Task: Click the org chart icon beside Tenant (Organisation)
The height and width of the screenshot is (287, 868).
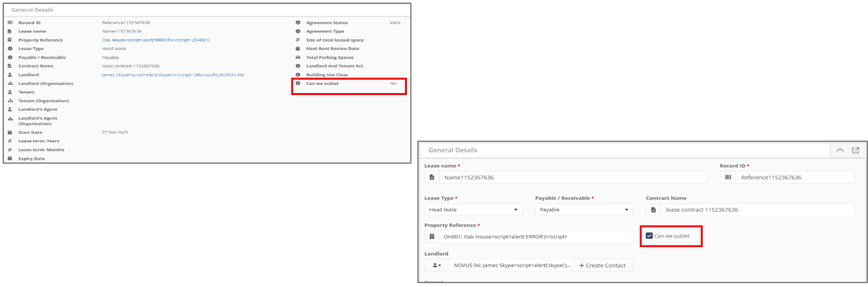Action: pos(10,100)
